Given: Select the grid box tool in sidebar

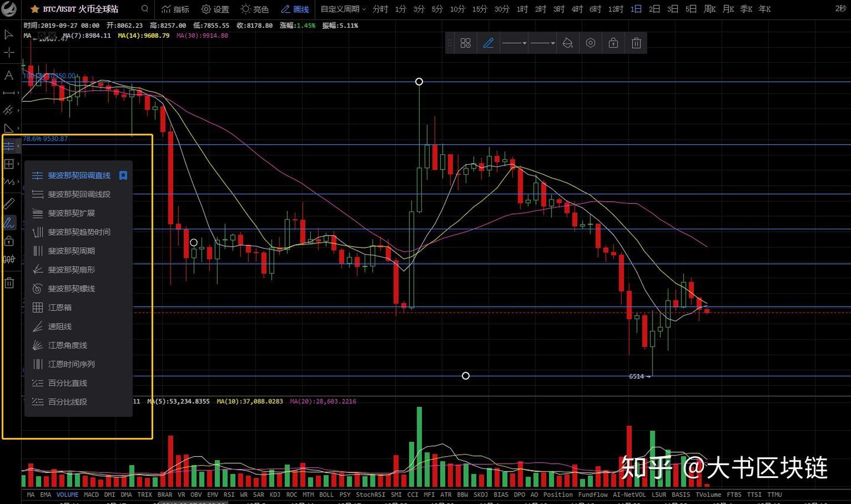Looking at the screenshot, I should 9,164.
